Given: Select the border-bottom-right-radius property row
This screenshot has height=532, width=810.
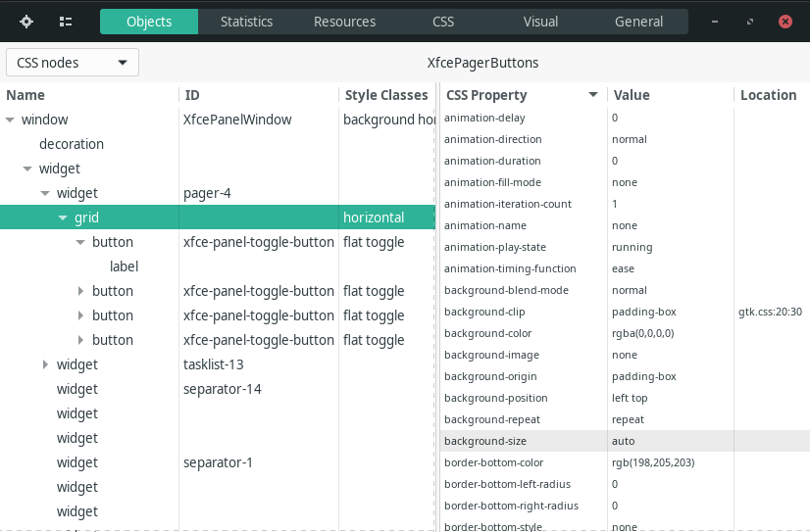Looking at the screenshot, I should pyautogui.click(x=625, y=506).
